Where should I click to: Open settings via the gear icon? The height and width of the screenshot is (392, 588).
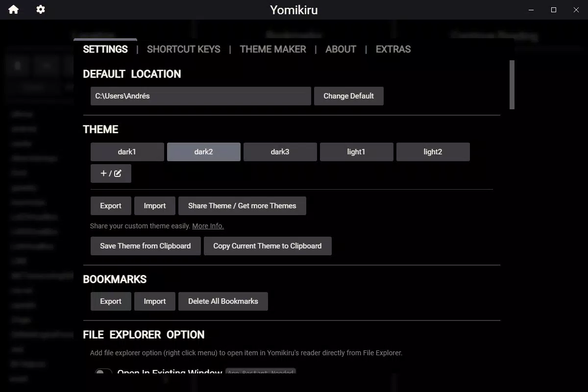41,9
